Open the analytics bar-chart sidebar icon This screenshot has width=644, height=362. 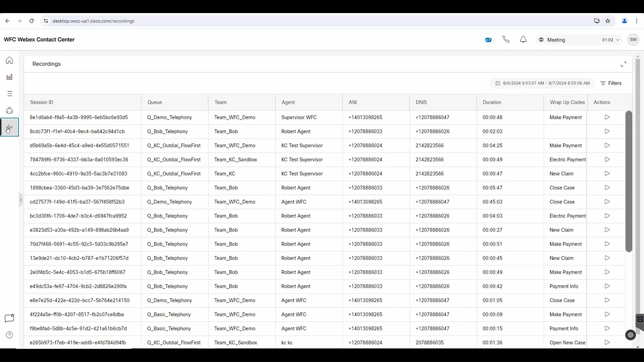pos(9,77)
